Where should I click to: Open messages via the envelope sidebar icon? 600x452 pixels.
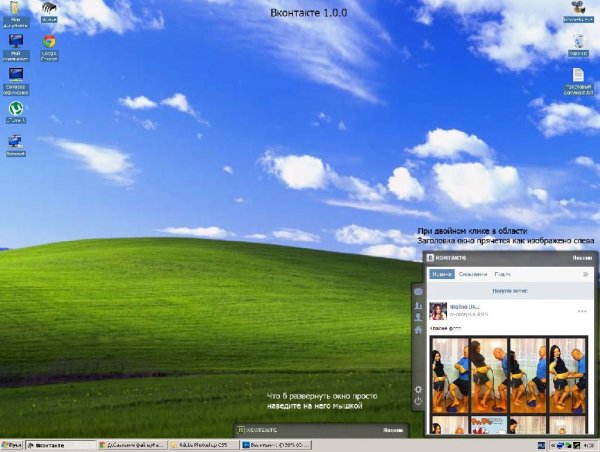coord(418,292)
